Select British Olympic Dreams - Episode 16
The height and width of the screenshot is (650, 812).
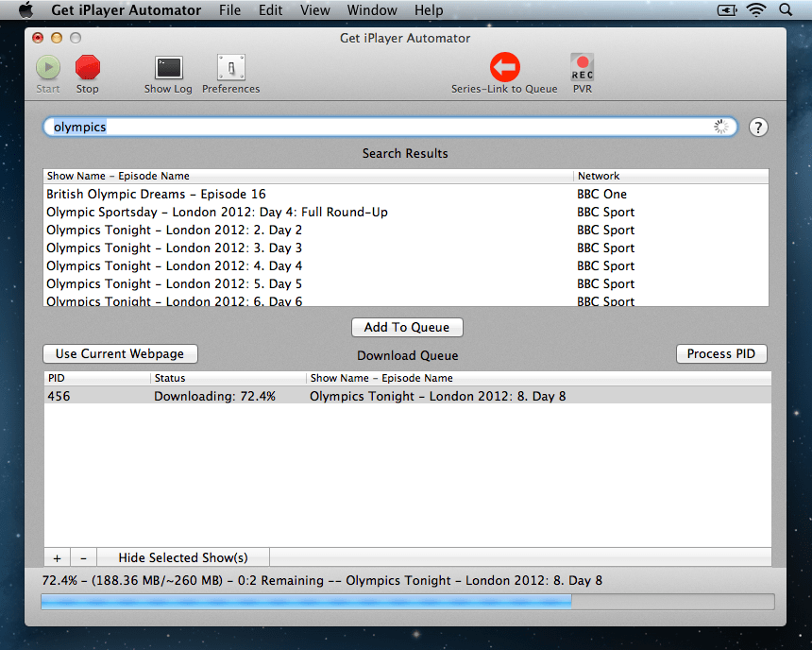click(x=405, y=194)
